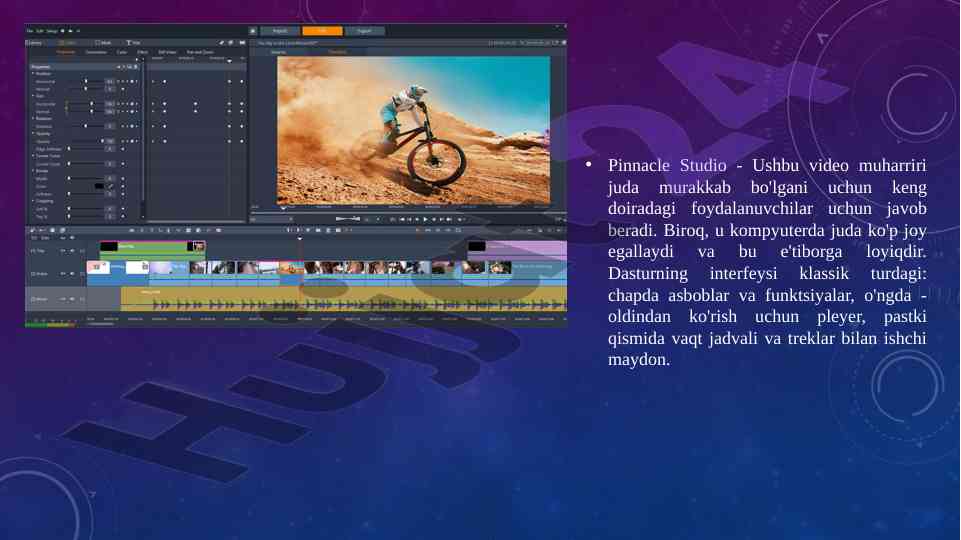Adjust the Position Horizontal slider
The image size is (961, 540).
tap(85, 81)
